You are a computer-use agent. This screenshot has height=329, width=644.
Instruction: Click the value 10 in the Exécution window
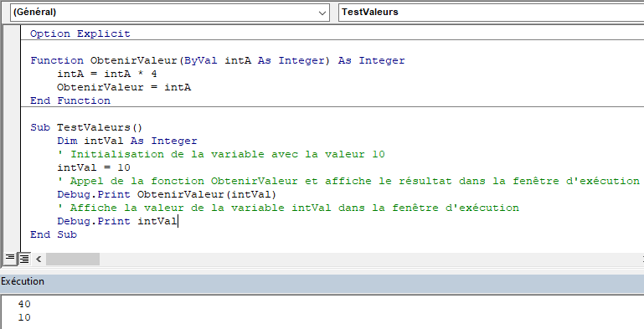(24, 317)
